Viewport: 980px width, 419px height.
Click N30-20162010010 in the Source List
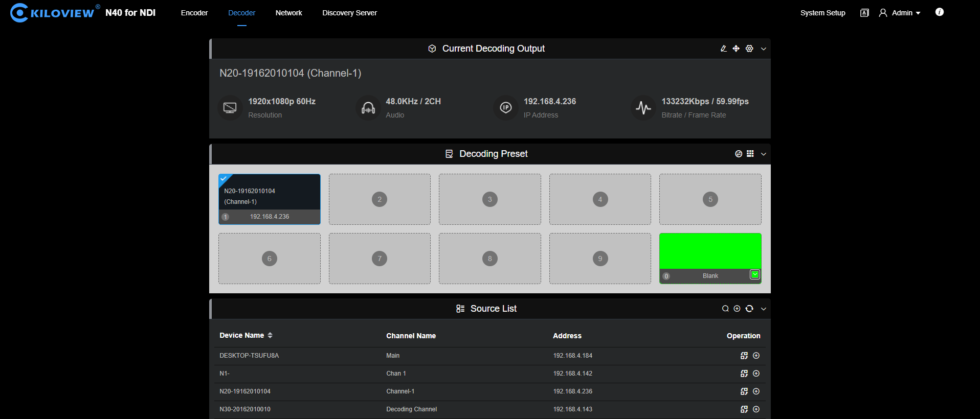coord(245,409)
